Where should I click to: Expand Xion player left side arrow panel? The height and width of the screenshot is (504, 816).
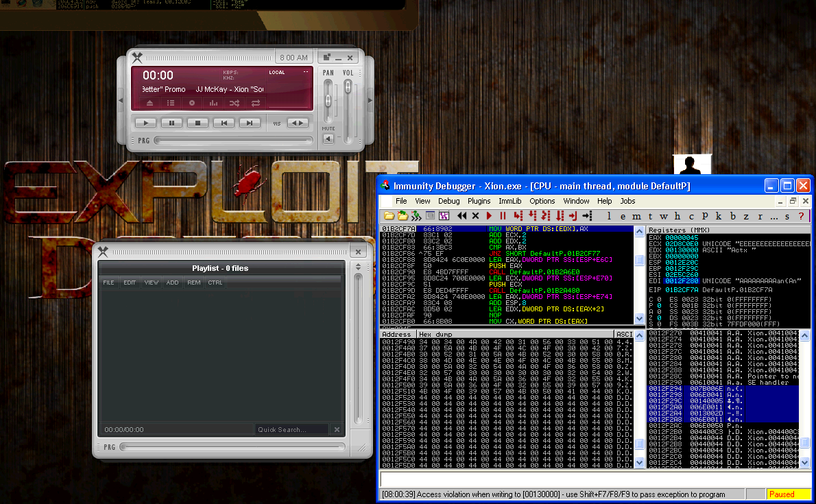click(121, 101)
